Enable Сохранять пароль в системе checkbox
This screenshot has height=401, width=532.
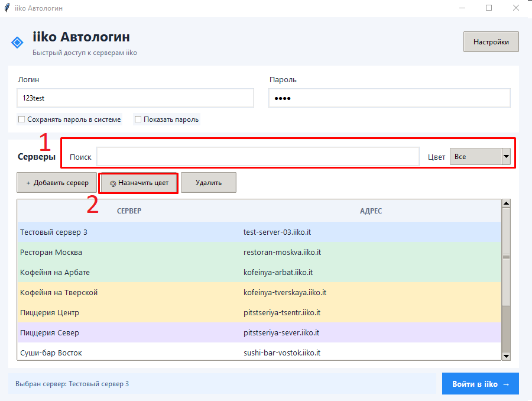click(22, 119)
